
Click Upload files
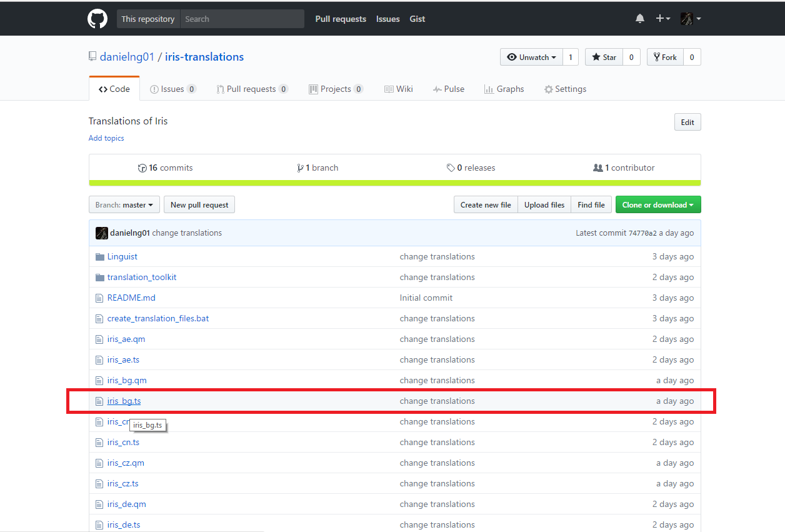coord(544,204)
